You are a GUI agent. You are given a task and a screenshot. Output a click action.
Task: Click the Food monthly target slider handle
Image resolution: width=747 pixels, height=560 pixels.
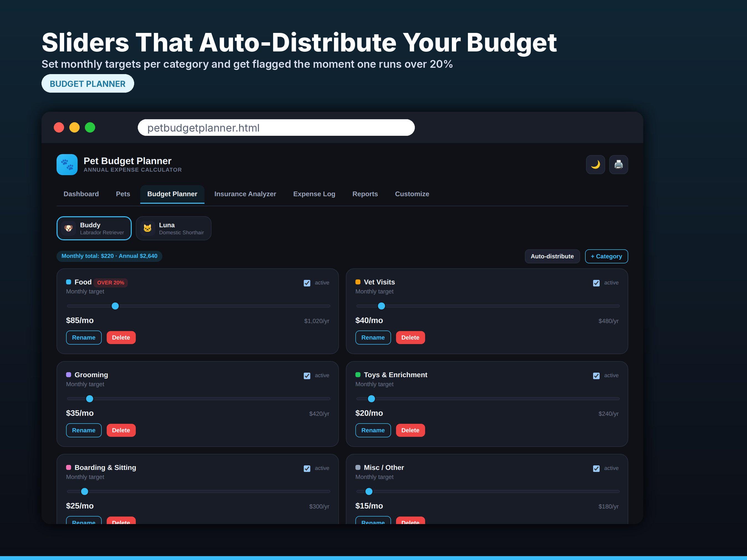tap(115, 306)
